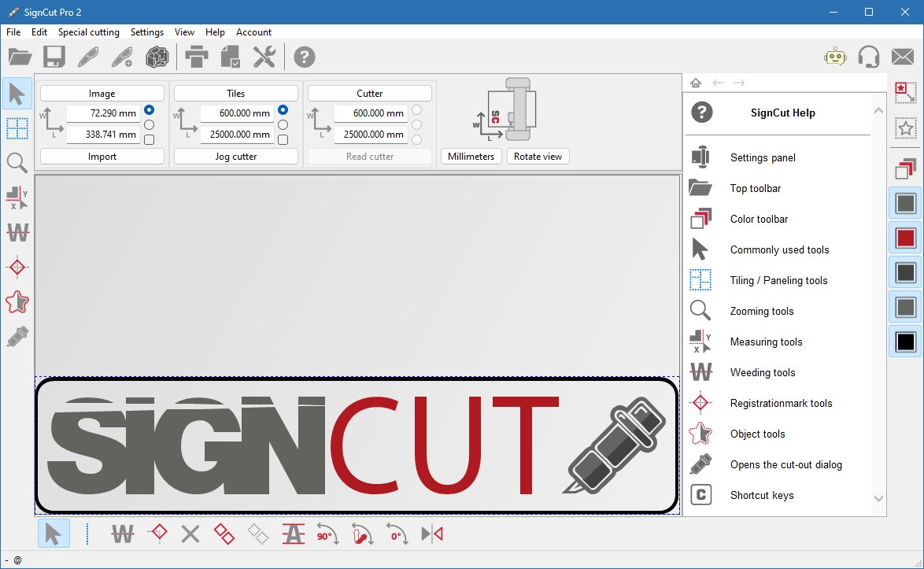Click the X delete icon in bottom toolbar
This screenshot has width=924, height=569.
(190, 534)
